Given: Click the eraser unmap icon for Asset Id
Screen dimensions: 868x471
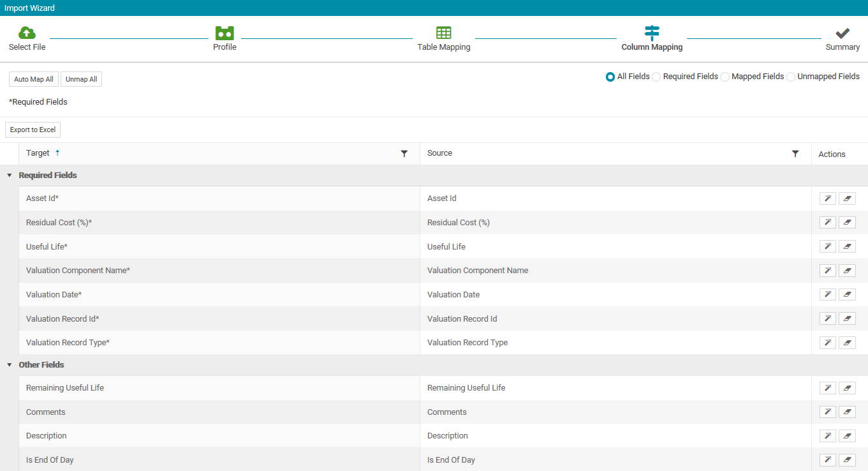Looking at the screenshot, I should (x=847, y=198).
